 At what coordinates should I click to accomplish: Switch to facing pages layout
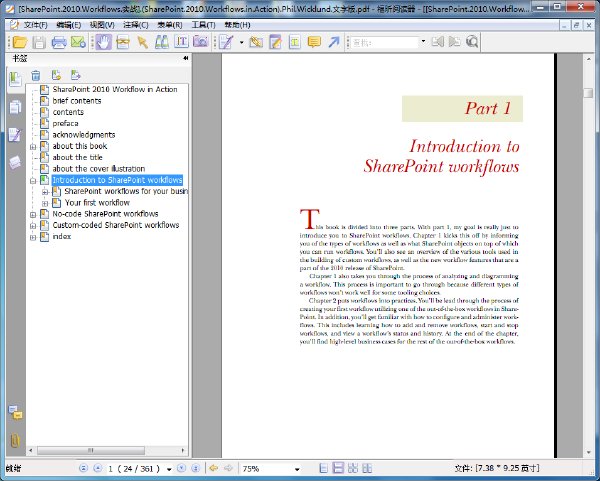pos(367,468)
